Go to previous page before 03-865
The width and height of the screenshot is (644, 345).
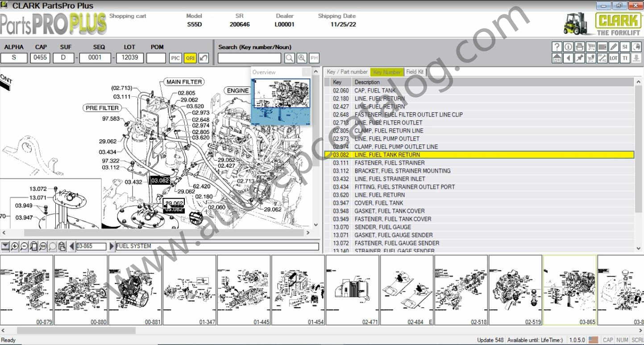[72, 246]
